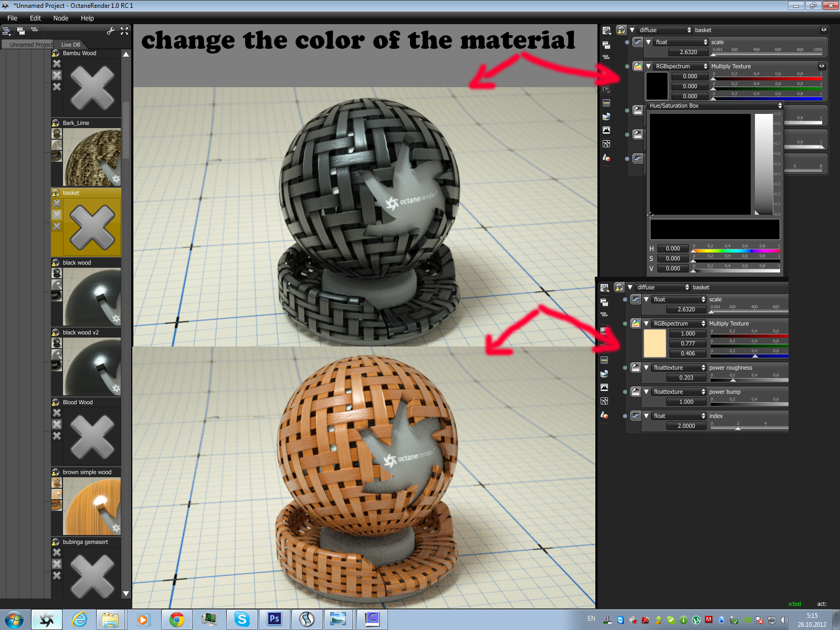Screen dimensions: 840x630
Task: Click collapse-nodes icon above the Live DB tab
Action: tap(35, 30)
